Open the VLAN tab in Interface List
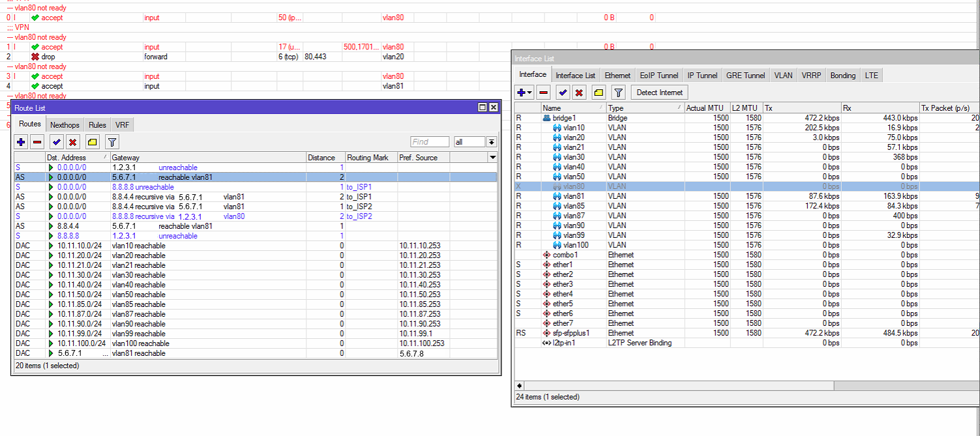Viewport: 980px width, 436px height. point(784,75)
